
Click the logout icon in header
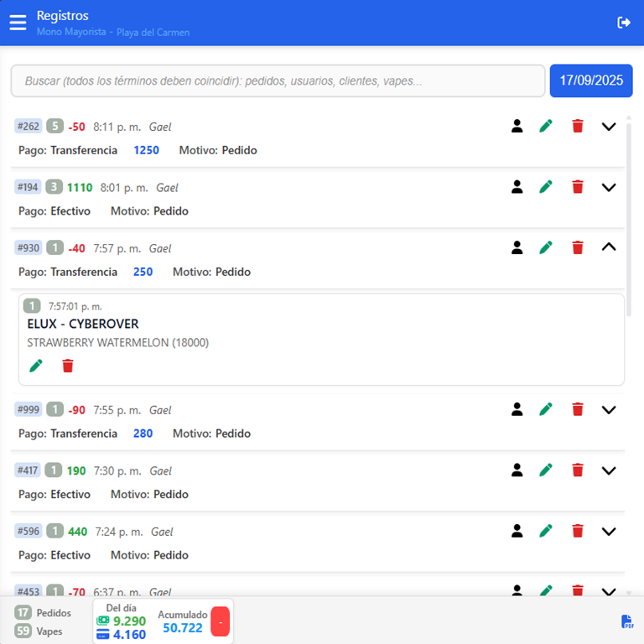click(x=624, y=23)
